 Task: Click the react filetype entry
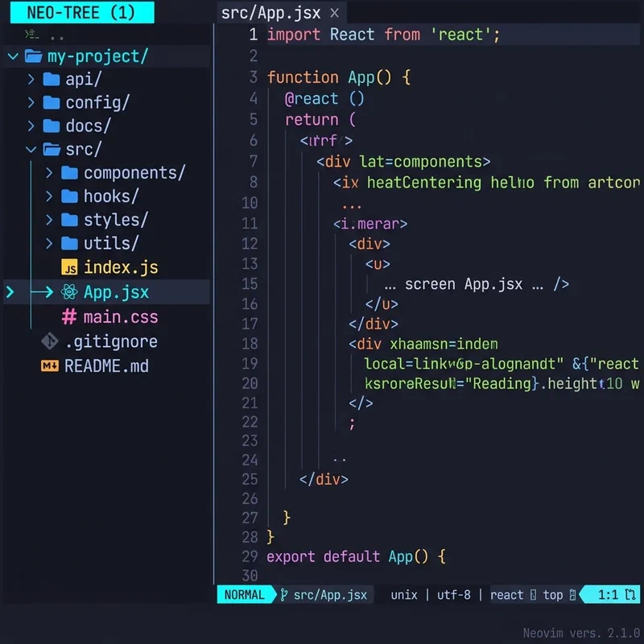[507, 595]
